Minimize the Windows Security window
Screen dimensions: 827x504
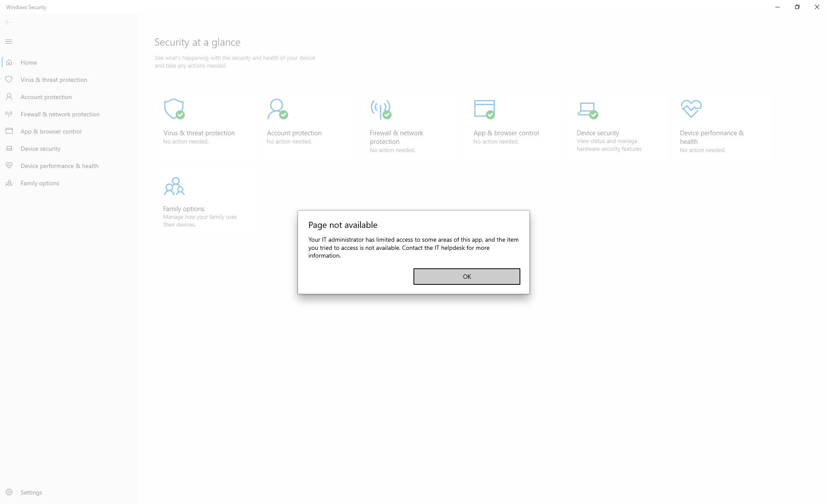777,7
